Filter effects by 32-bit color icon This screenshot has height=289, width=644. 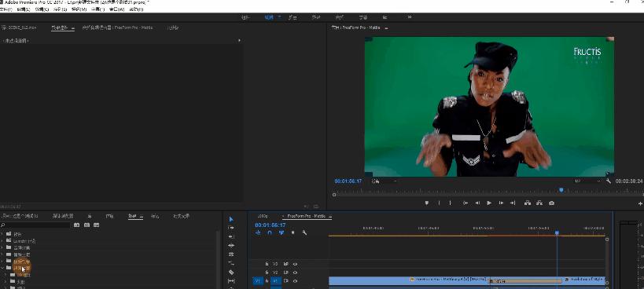click(86, 225)
